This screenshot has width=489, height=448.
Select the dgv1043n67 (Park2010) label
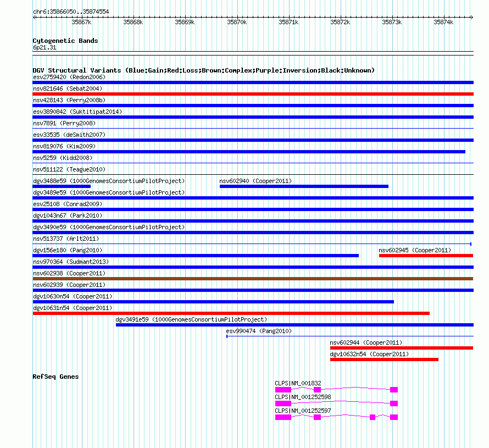68,215
